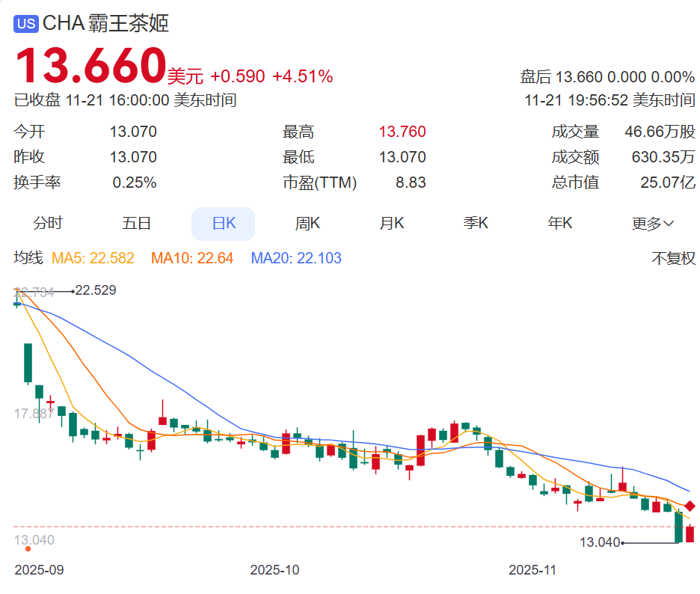
Task: Click the orange dot marker below chart
Action: click(28, 548)
